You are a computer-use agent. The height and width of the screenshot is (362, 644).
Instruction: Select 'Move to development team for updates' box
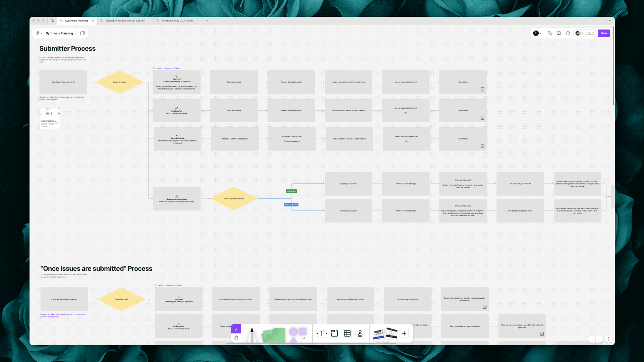465,326
